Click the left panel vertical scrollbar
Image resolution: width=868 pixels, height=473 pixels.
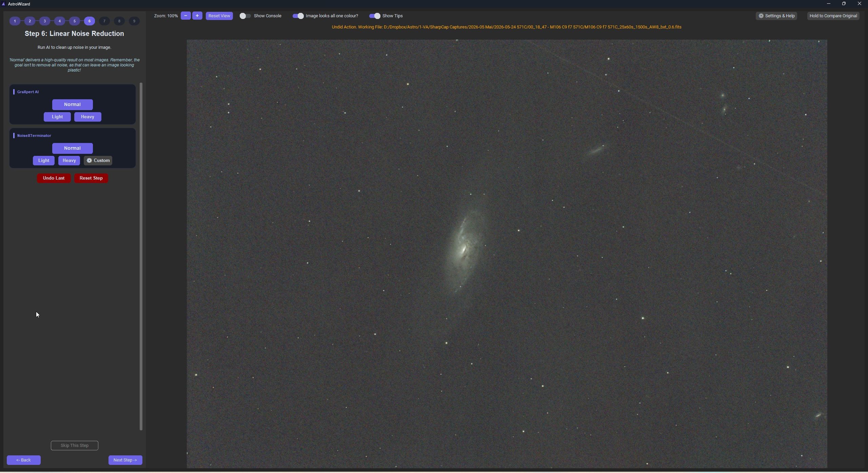pyautogui.click(x=141, y=256)
